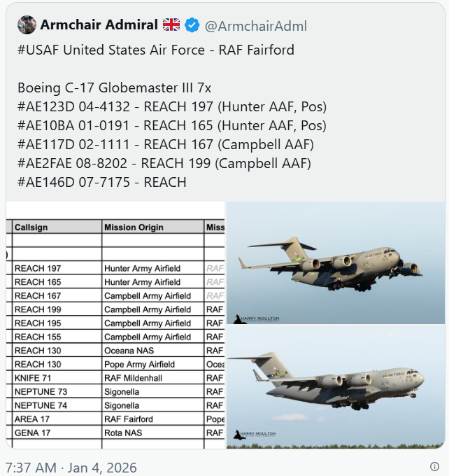This screenshot has height=476, width=449.
Task: Open the tweet info icon
Action: (434, 467)
